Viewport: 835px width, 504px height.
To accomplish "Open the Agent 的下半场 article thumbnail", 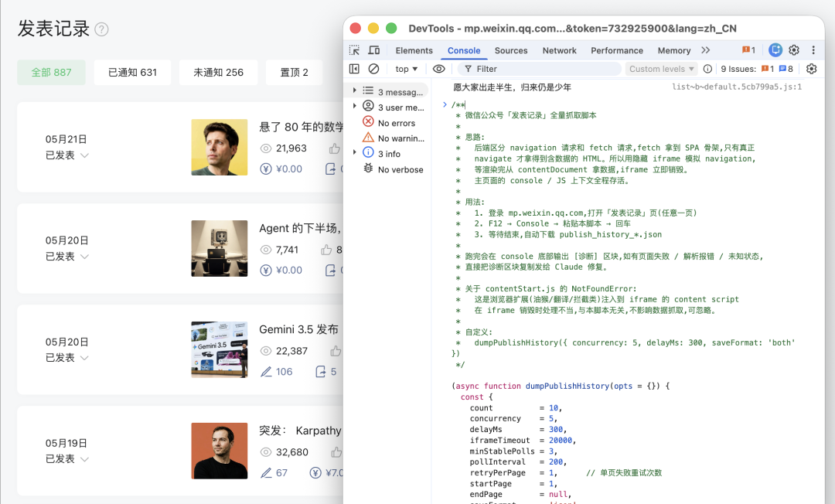I will point(220,249).
